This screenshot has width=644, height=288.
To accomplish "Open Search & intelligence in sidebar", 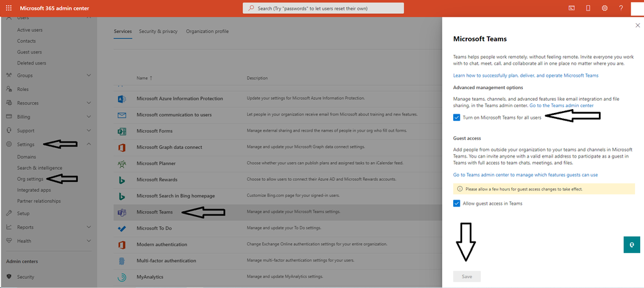I will click(x=39, y=168).
